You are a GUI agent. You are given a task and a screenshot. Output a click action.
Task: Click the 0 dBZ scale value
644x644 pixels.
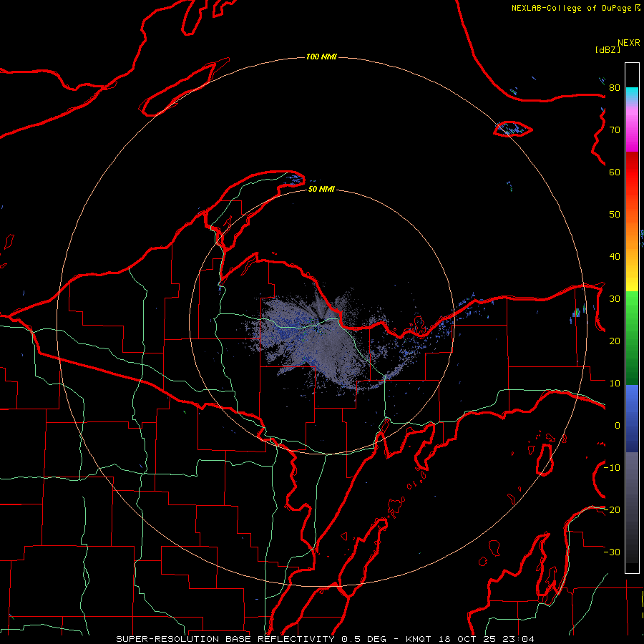coord(617,426)
